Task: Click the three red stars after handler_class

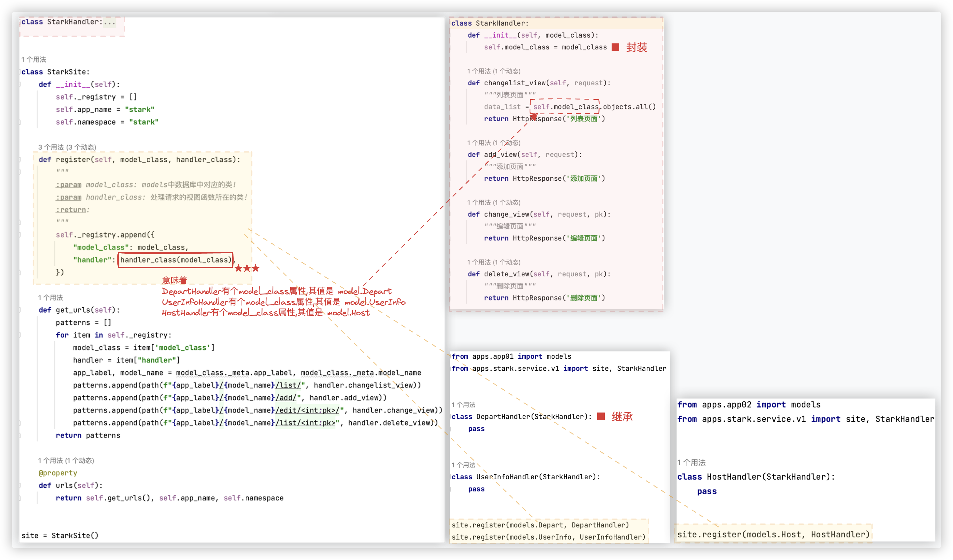Action: coord(247,268)
